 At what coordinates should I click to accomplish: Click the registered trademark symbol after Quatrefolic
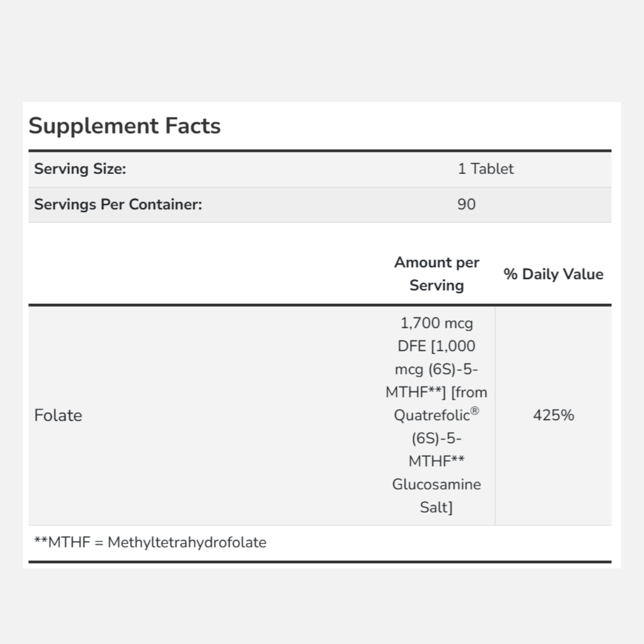[x=475, y=412]
